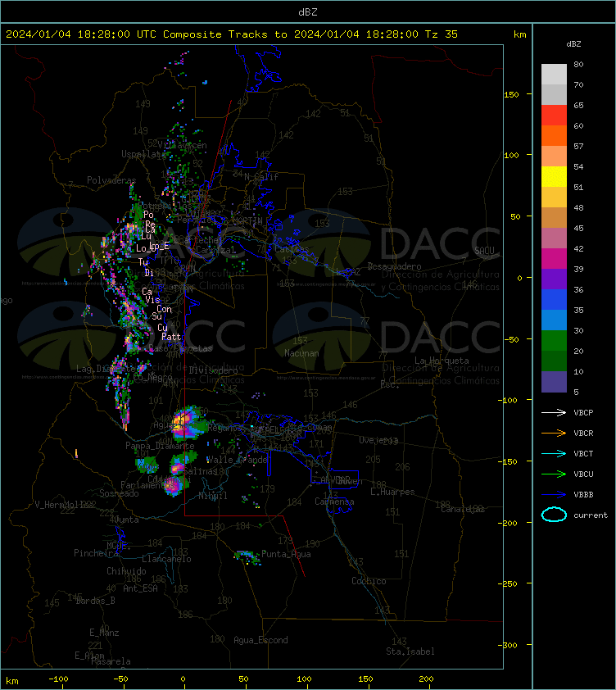Click the 'current' legend label
This screenshot has width=616, height=690.
click(591, 515)
